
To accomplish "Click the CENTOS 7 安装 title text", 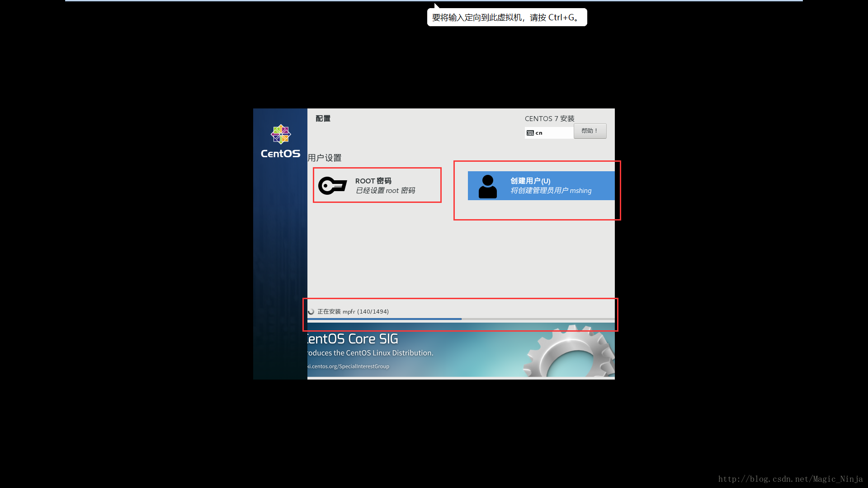I will click(x=549, y=119).
